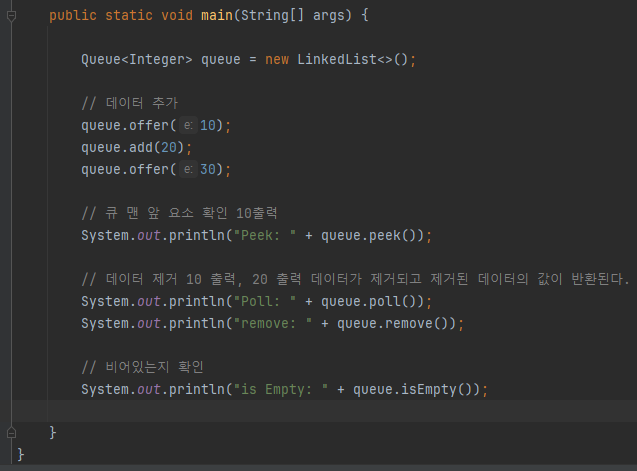
Task: Click the number 10 in first offer call
Action: 208,125
